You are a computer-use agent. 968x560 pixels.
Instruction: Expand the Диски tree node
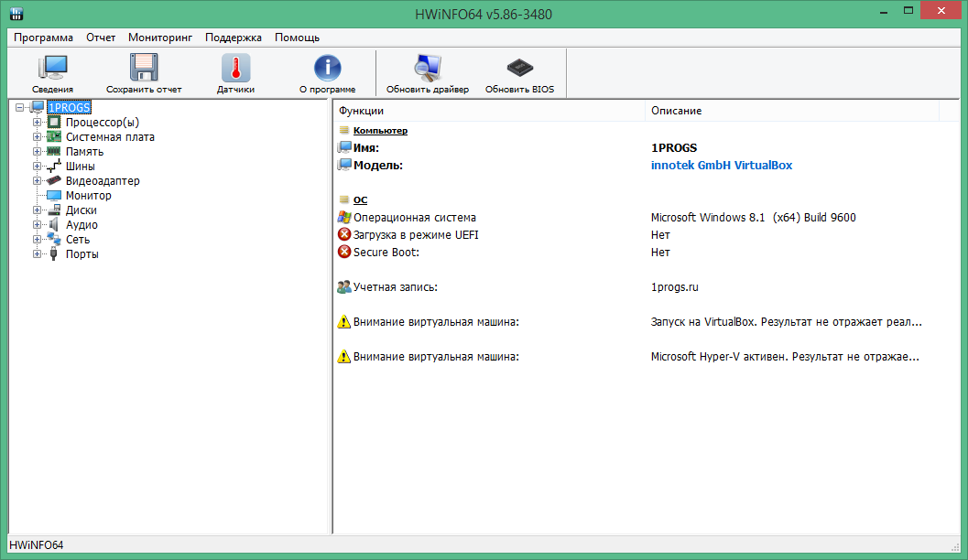click(38, 210)
